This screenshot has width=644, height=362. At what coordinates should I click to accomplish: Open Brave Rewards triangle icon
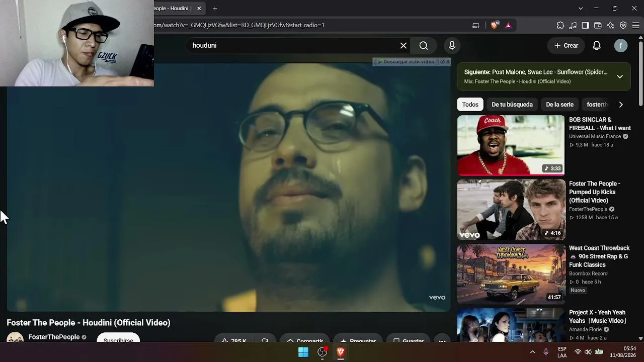pyautogui.click(x=508, y=25)
